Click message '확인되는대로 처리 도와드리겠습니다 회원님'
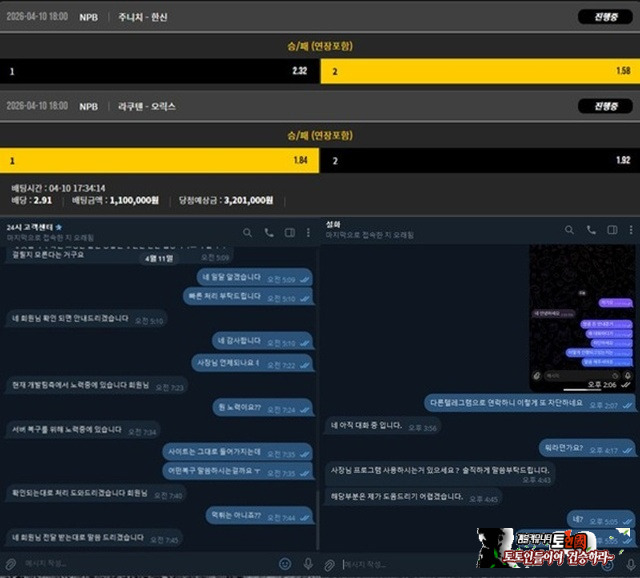 [96, 494]
